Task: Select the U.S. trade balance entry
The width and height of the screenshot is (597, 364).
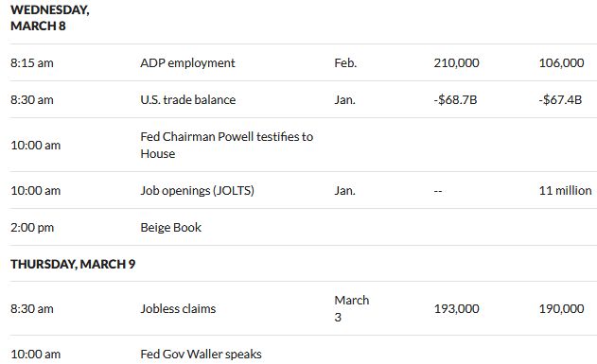Action: coord(188,99)
